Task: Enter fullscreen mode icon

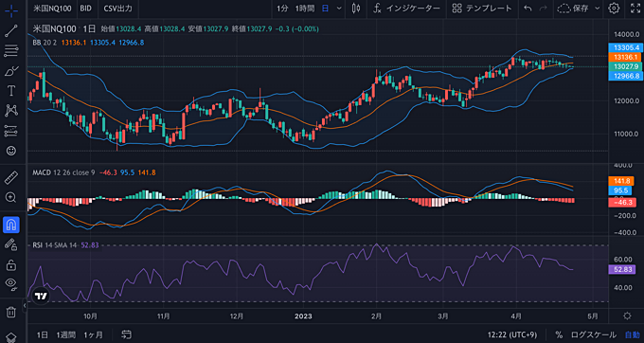Action: tap(635, 9)
